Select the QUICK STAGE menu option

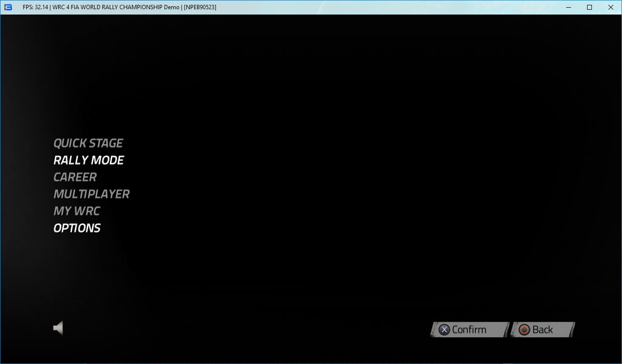[88, 143]
